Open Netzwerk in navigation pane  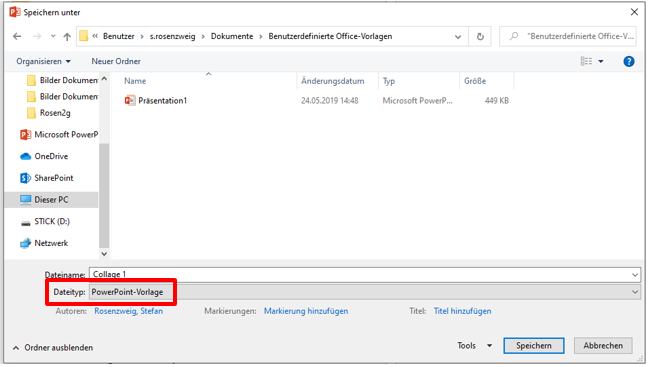click(x=44, y=243)
